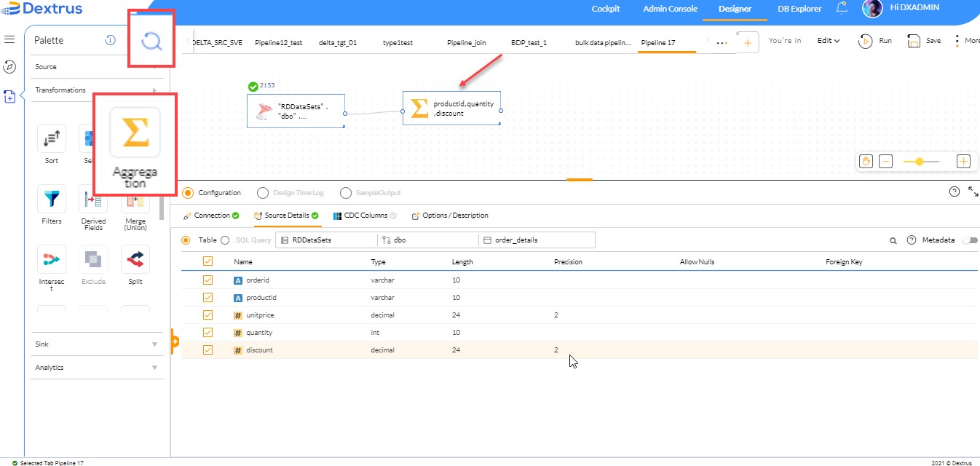Viewport: 980px width, 466px height.
Task: Activate the pan hand tool on the canvas
Action: point(866,159)
